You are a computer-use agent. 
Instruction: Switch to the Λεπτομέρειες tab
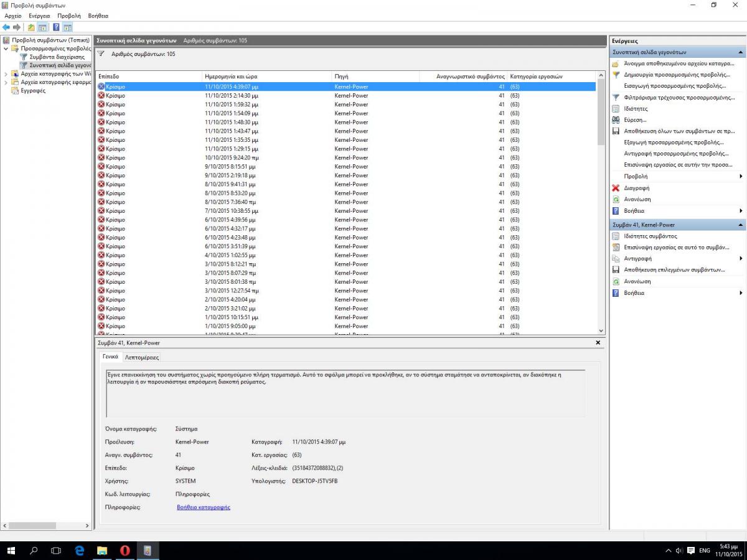click(142, 358)
